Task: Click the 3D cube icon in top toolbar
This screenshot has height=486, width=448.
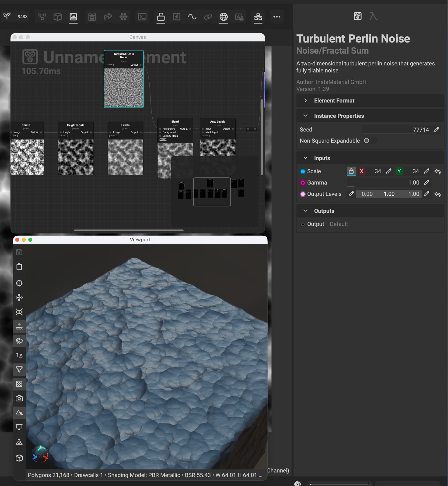Action: coord(58,17)
